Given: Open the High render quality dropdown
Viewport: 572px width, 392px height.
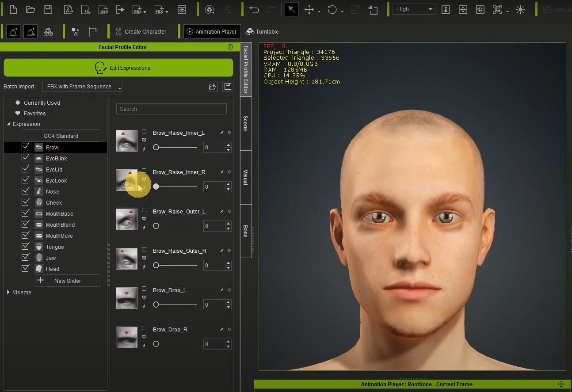Looking at the screenshot, I should tap(414, 9).
